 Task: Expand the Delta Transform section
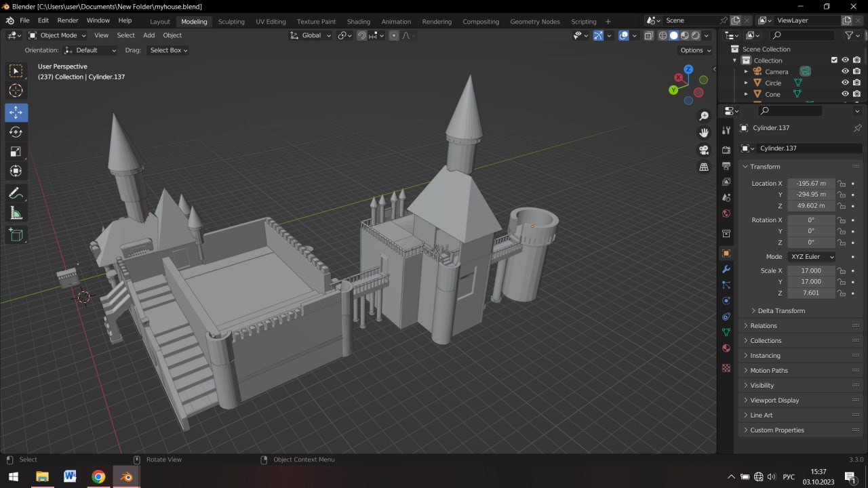pos(781,310)
